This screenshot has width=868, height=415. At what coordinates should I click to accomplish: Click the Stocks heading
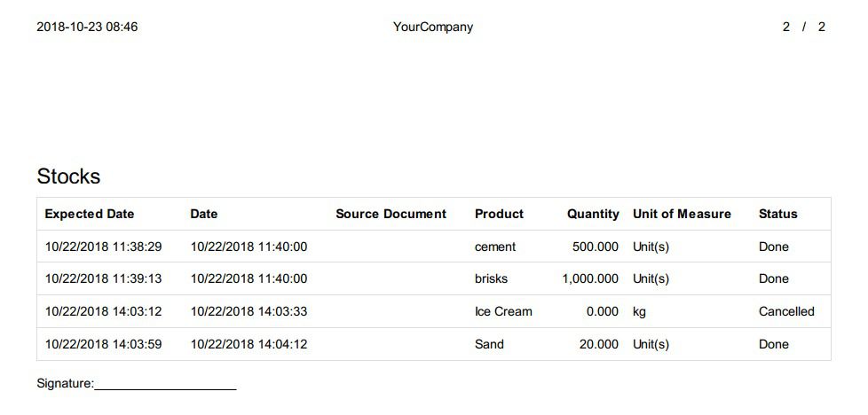(68, 176)
